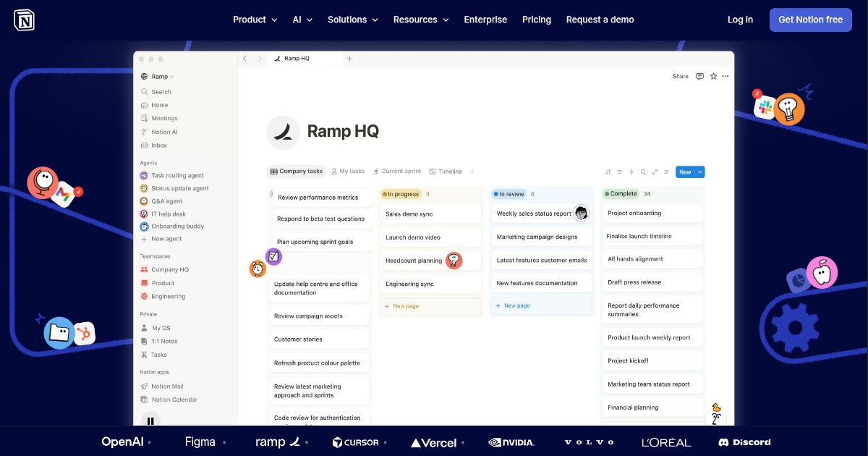Click the avatar on Weekly sales status report
868x456 pixels.
pyautogui.click(x=581, y=213)
